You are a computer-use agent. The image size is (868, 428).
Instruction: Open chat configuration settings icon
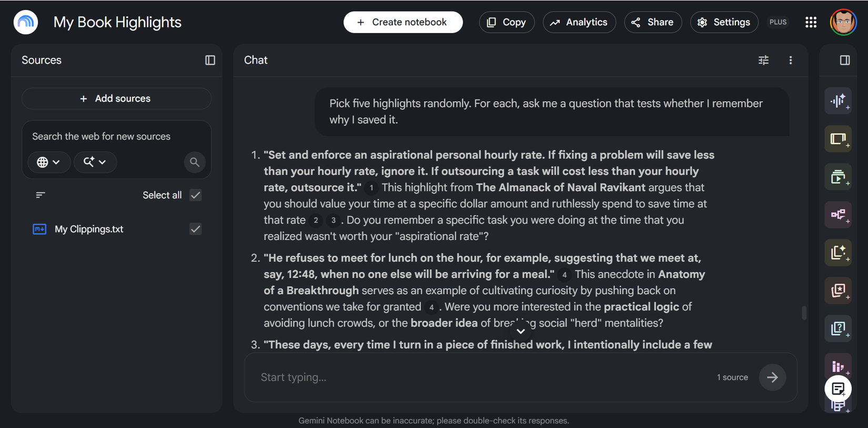pyautogui.click(x=763, y=60)
